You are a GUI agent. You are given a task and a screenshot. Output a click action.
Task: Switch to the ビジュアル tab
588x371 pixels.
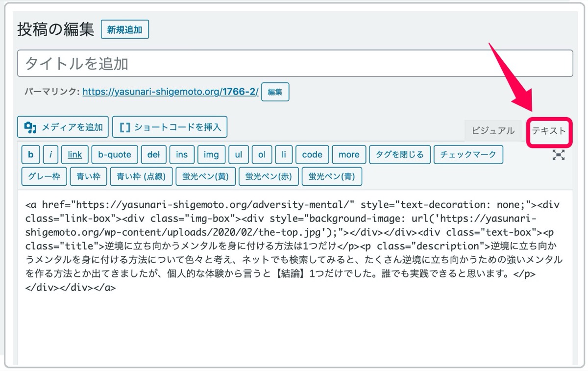pyautogui.click(x=493, y=131)
